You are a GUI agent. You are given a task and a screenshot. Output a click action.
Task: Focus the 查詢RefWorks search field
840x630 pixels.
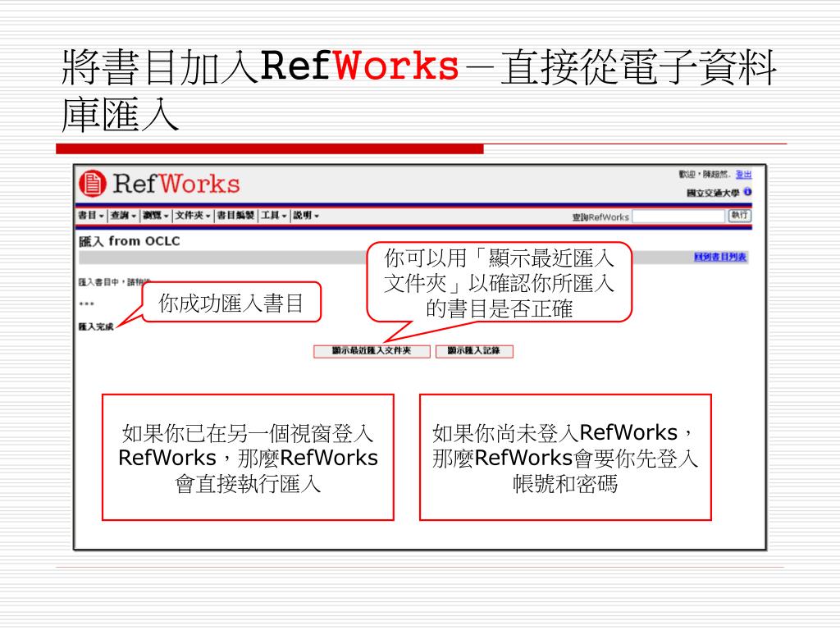click(678, 216)
